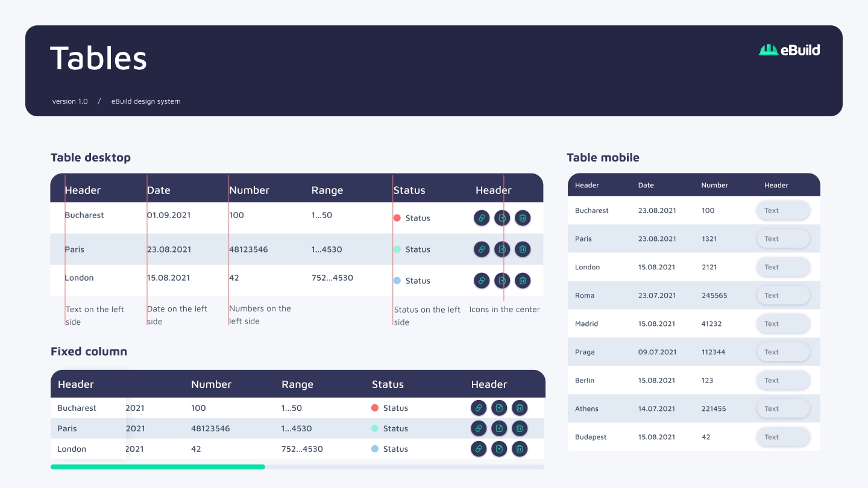
Task: Click upload file icon in desktop London row
Action: click(x=502, y=280)
